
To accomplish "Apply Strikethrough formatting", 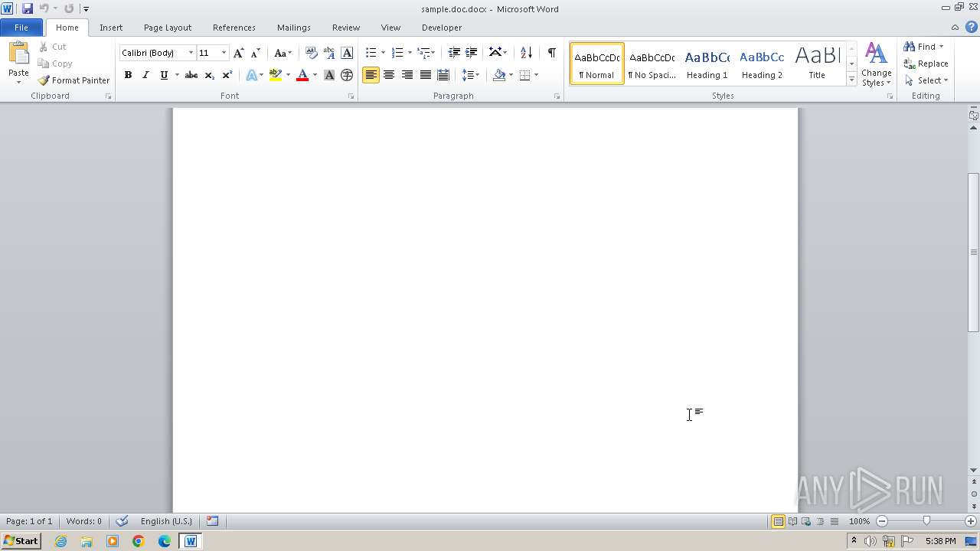I will point(191,75).
